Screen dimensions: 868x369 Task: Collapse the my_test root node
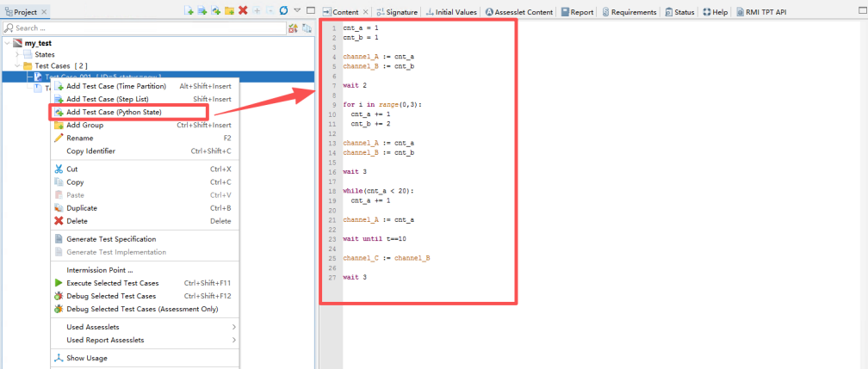pos(7,43)
